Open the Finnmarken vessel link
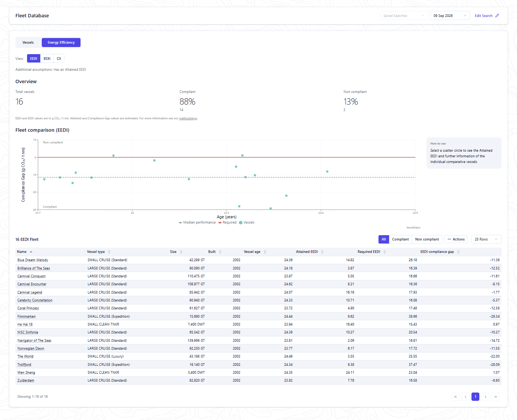Viewport: 517px width, 420px height. tap(26, 317)
